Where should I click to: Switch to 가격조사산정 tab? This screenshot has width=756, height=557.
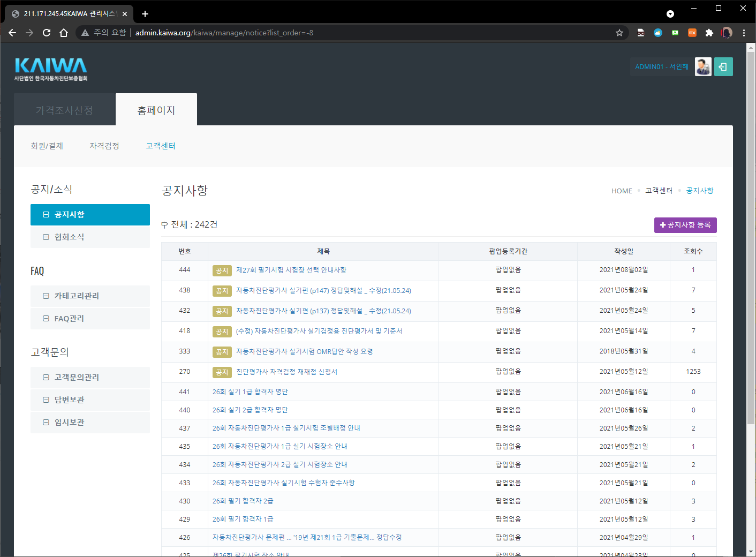pyautogui.click(x=64, y=110)
